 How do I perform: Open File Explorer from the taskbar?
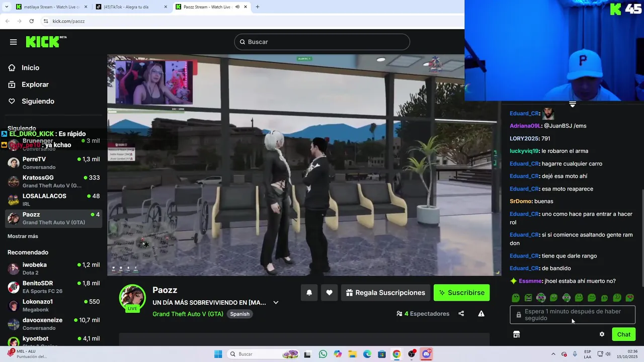[352, 354]
